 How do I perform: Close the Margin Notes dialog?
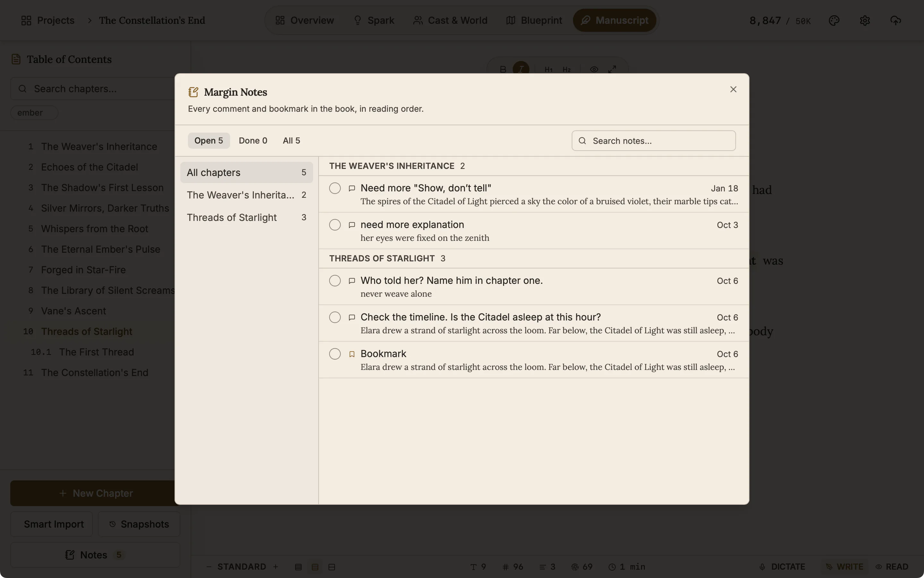click(x=733, y=89)
